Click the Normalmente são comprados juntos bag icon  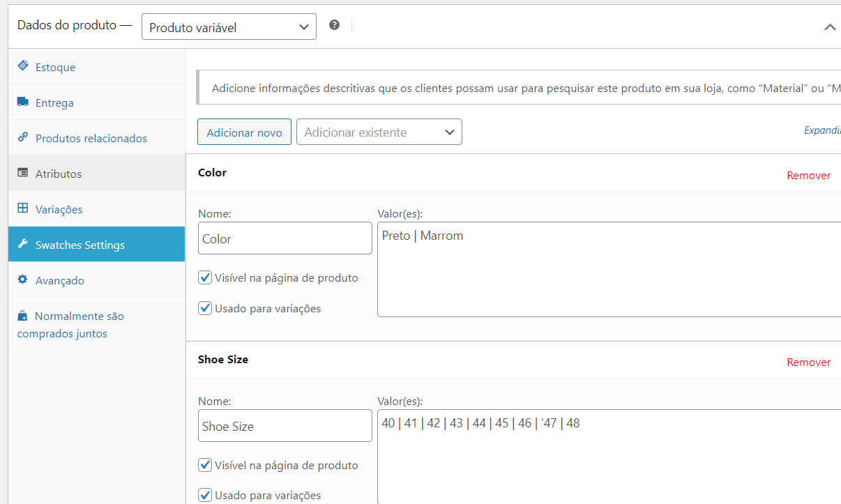point(23,316)
